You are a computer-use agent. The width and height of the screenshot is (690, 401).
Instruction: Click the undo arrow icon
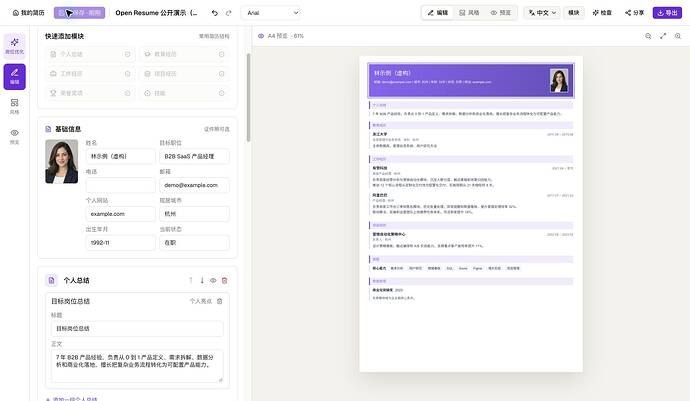[x=214, y=13]
